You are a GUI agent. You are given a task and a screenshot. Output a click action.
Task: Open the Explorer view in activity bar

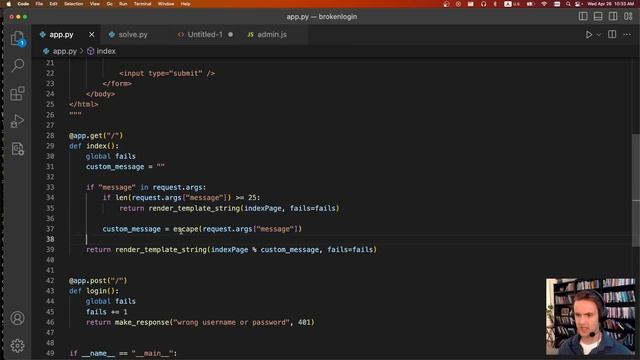coord(17,39)
